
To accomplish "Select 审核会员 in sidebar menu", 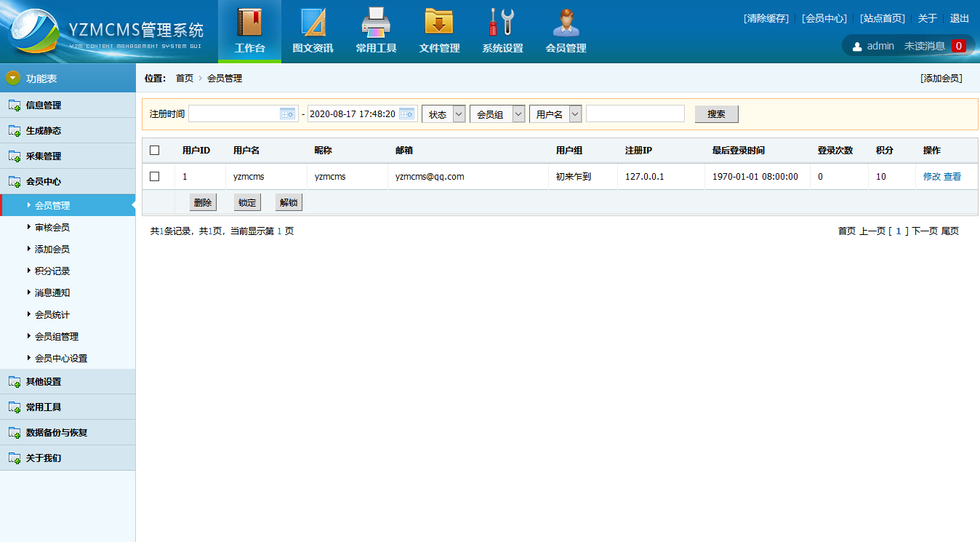I will pyautogui.click(x=52, y=228).
